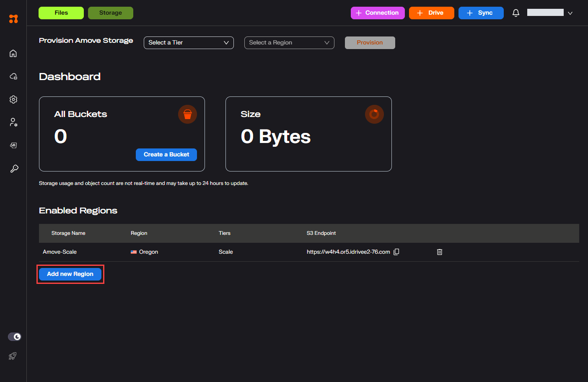Delete the Amove-Scale storage row
The height and width of the screenshot is (382, 588).
pos(440,252)
